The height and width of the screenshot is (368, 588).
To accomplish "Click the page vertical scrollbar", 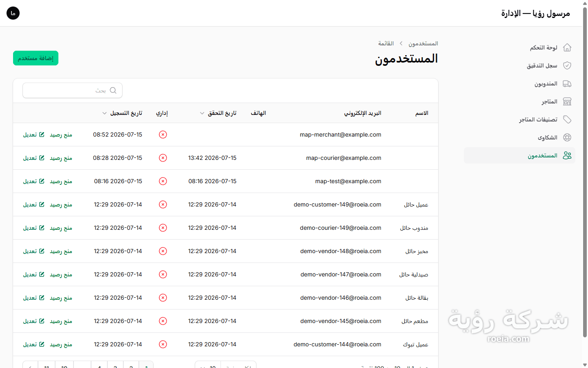I will 585,172.
